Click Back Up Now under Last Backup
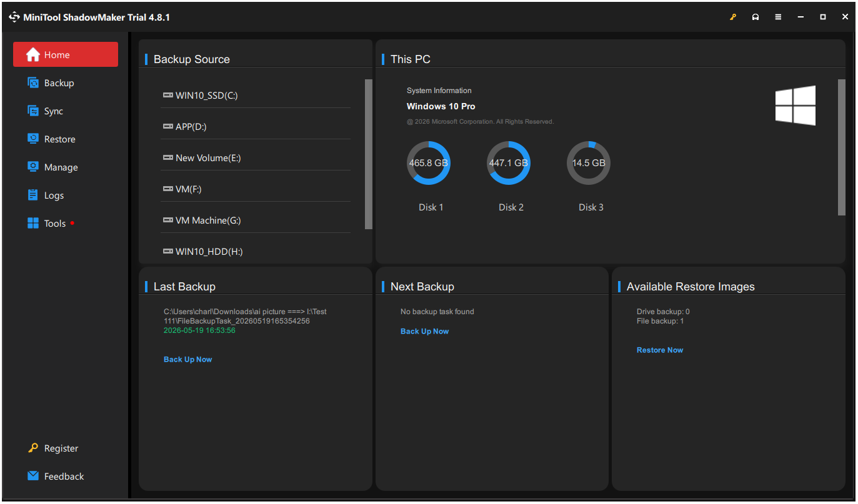Image resolution: width=858 pixels, height=504 pixels. (x=187, y=359)
